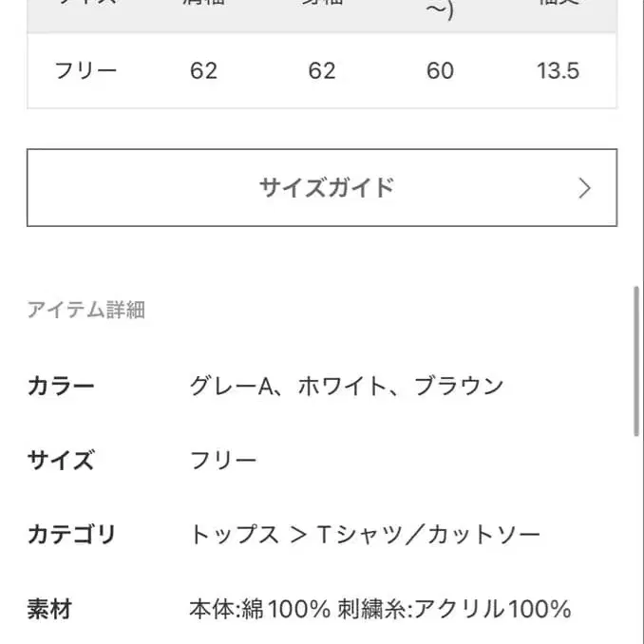Screen dimensions: 644x644
Task: Click フリー in the size table row
Action: 86,71
